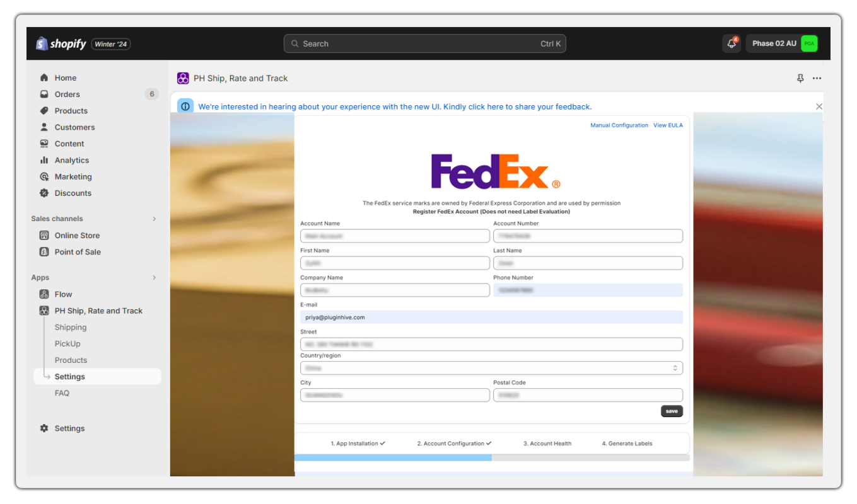Open the notifications bell
857x504 pixels.
tap(732, 43)
